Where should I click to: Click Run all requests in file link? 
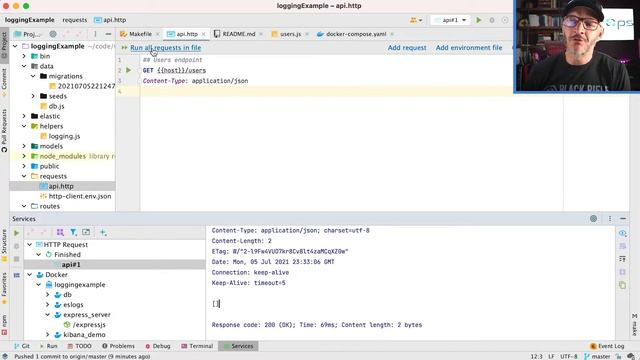click(x=166, y=48)
